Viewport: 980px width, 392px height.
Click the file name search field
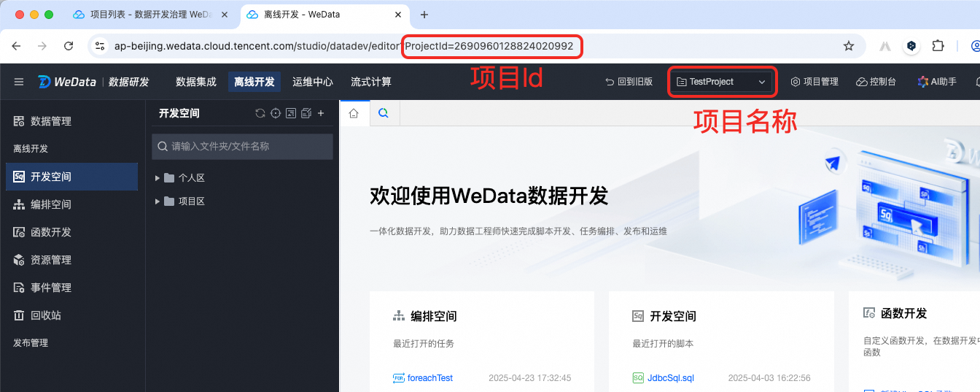[x=242, y=146]
